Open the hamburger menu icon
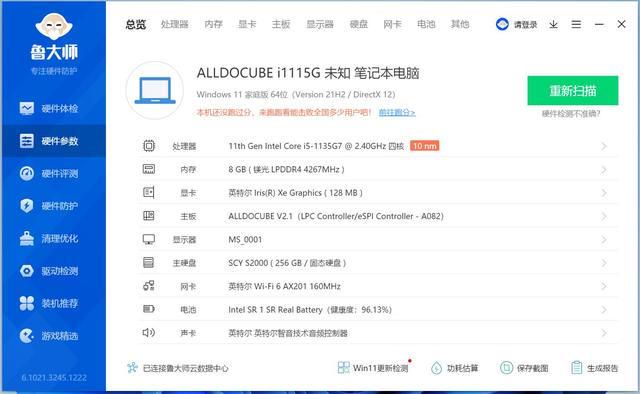This screenshot has width=640, height=394. click(x=576, y=24)
